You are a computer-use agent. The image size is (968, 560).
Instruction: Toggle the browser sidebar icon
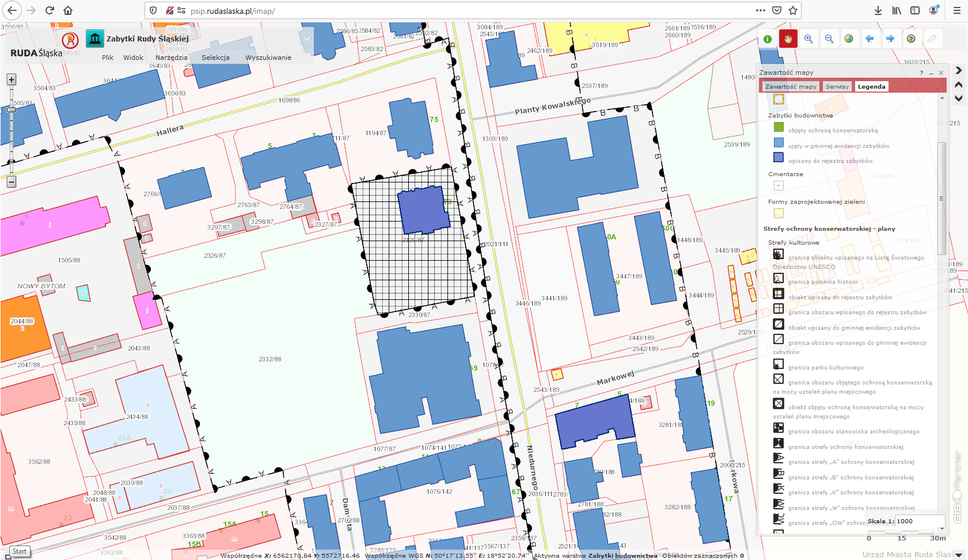click(x=915, y=10)
